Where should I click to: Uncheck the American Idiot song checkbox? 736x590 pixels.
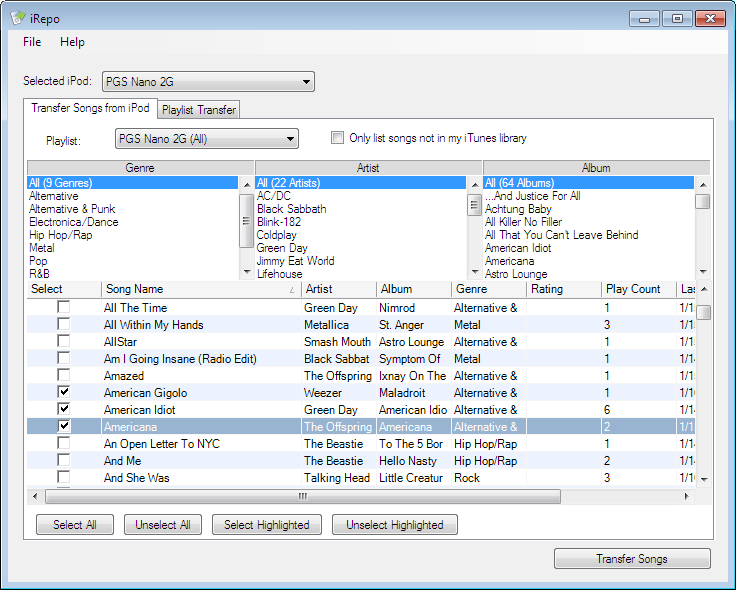[x=63, y=409]
